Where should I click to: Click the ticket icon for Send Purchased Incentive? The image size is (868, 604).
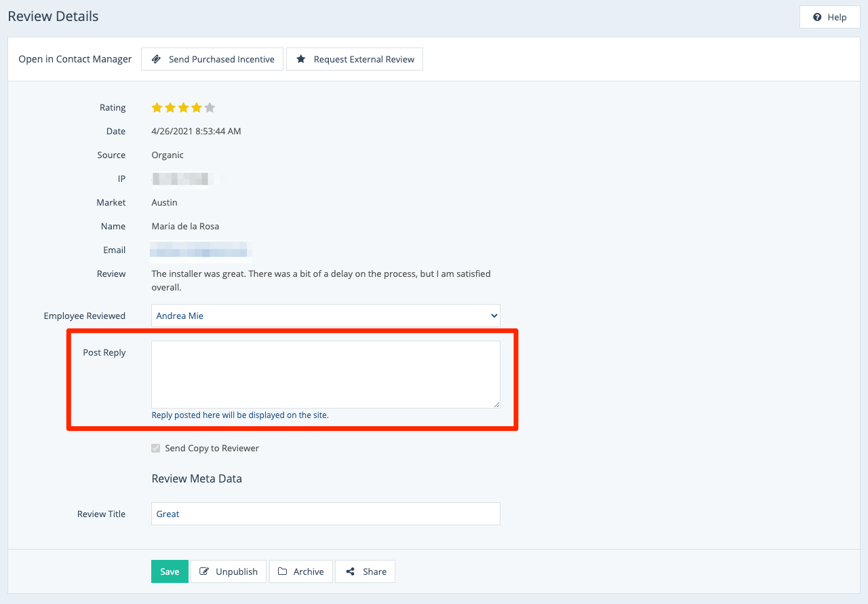(156, 59)
